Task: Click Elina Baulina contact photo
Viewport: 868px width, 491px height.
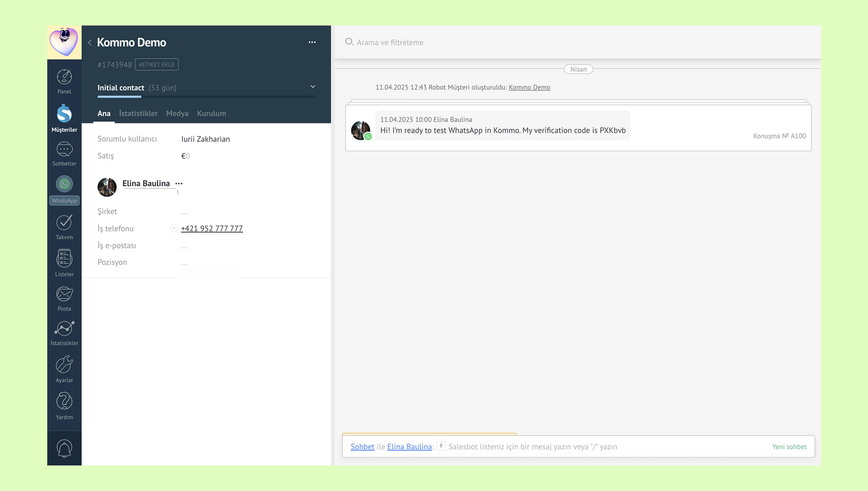Action: [x=107, y=187]
